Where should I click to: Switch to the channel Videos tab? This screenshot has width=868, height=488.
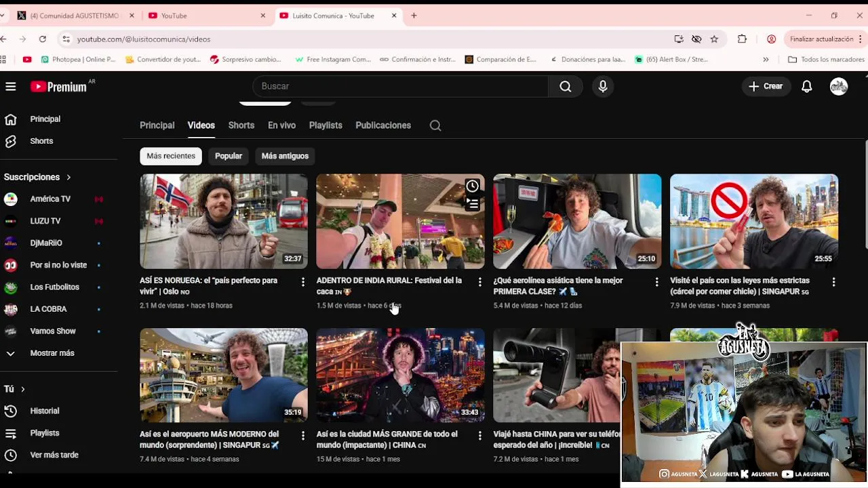pos(201,125)
